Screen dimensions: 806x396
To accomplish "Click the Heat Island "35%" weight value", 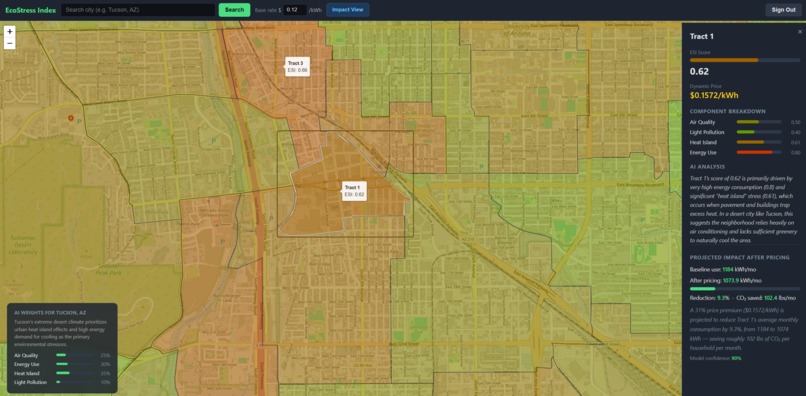I will point(106,373).
